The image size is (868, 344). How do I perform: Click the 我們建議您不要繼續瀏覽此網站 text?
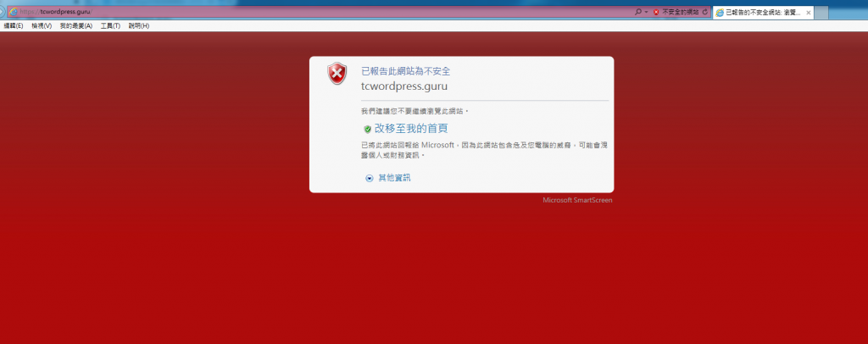pos(415,111)
